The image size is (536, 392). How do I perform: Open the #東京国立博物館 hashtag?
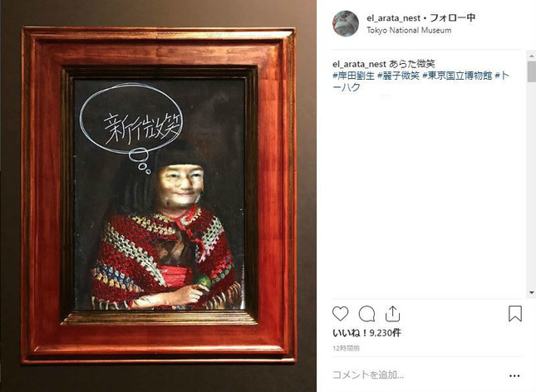(457, 76)
